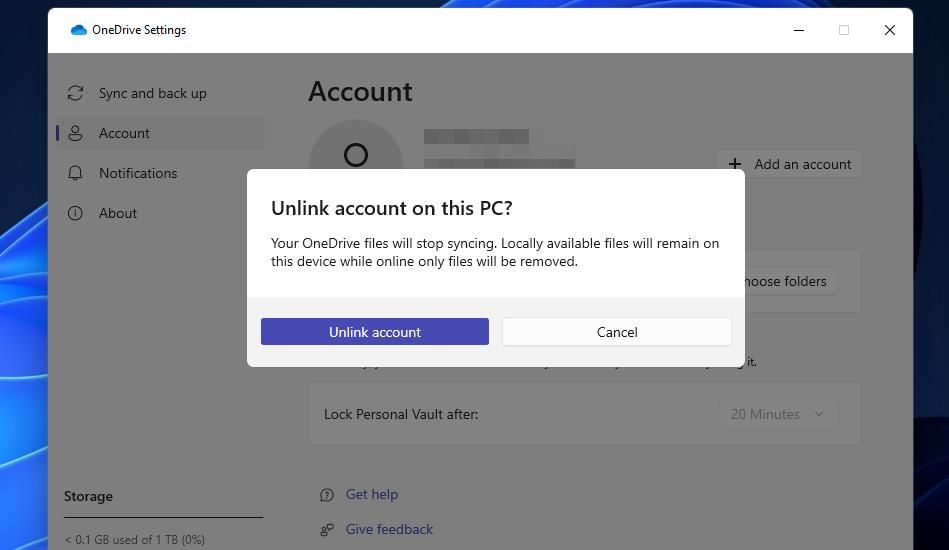949x550 pixels.
Task: Close the OneDrive Settings window
Action: tap(889, 30)
